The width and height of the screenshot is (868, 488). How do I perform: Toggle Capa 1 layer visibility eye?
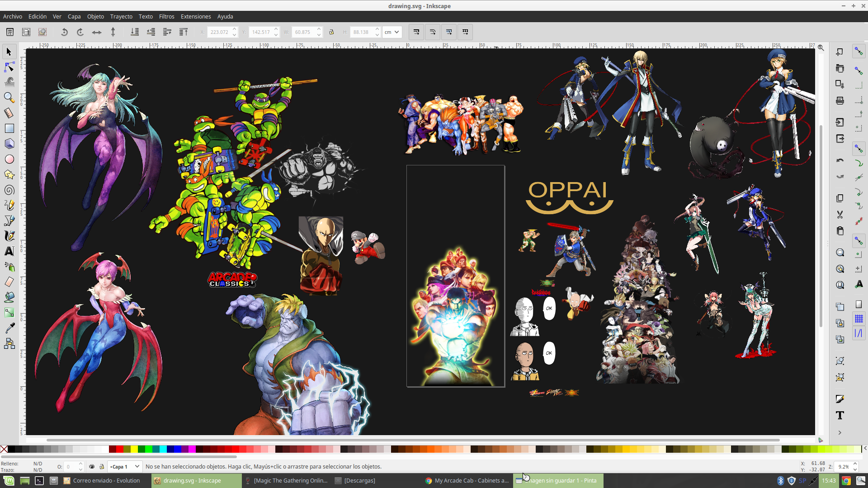coord(92,467)
